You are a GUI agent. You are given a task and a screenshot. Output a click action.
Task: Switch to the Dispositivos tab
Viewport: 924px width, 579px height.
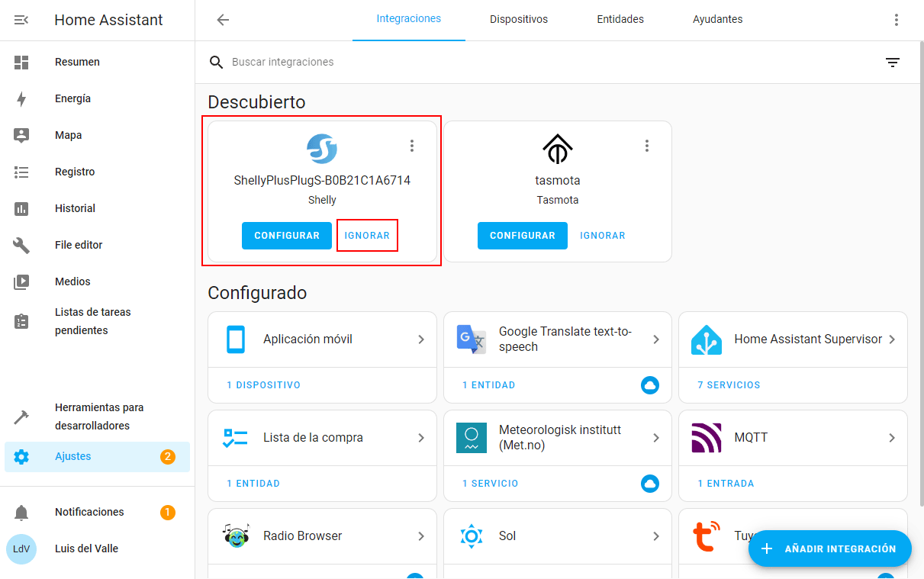pyautogui.click(x=519, y=20)
